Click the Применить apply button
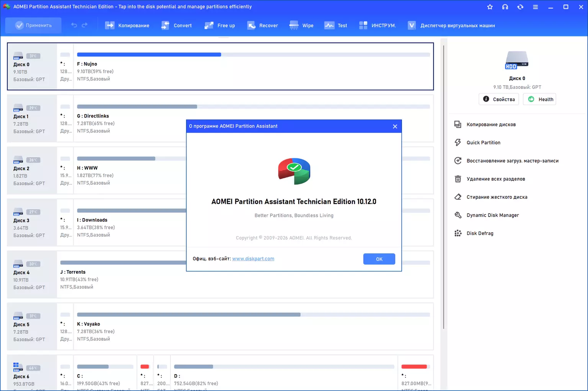Image resolution: width=588 pixels, height=391 pixels. 33,25
